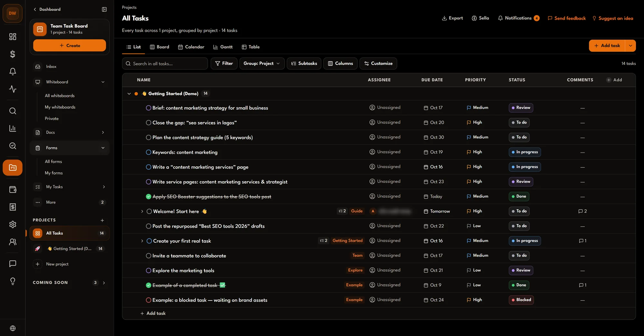
Task: Expand subtasks of 'Welcome! Start here'
Action: pyautogui.click(x=142, y=211)
